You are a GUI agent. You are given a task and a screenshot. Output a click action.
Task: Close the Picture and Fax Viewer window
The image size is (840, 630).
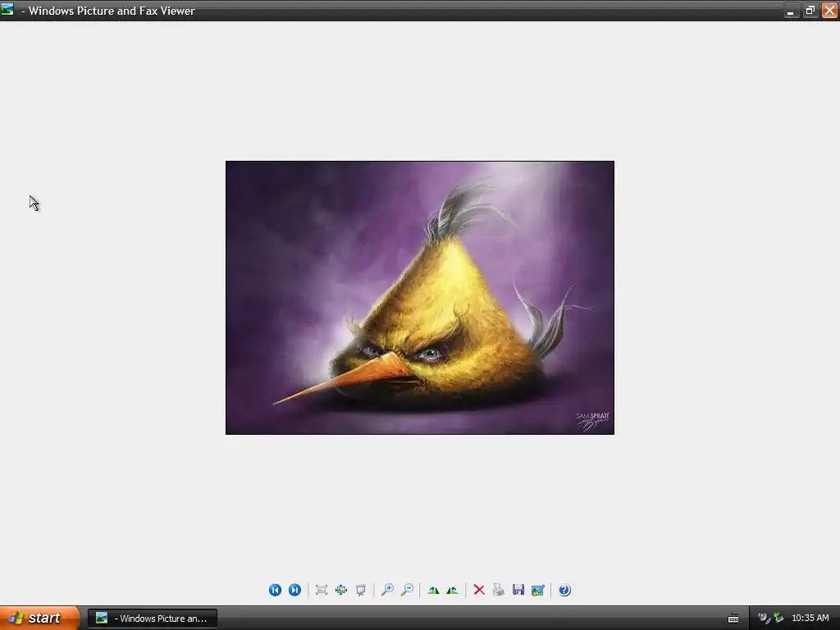coord(829,10)
